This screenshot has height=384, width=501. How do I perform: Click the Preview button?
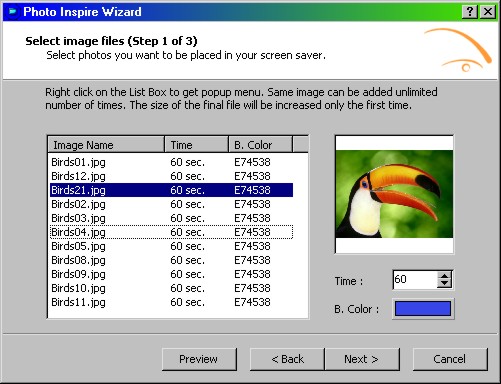click(199, 359)
